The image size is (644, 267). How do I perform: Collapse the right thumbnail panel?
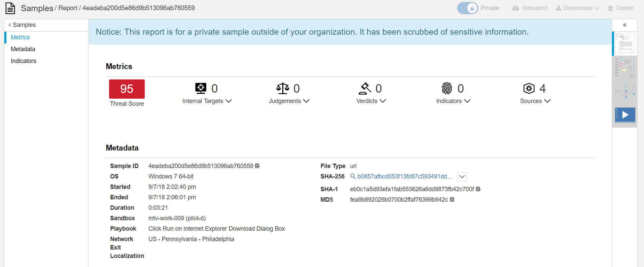point(624,25)
